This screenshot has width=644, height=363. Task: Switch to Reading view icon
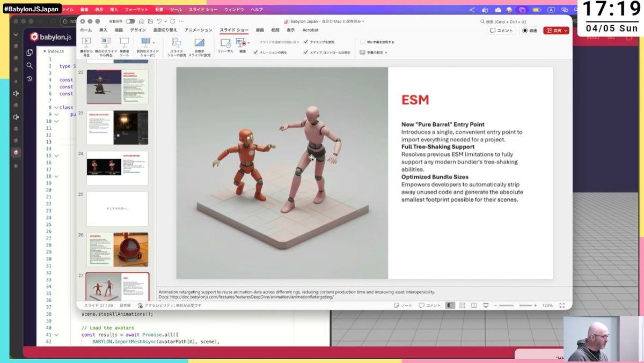pos(474,305)
